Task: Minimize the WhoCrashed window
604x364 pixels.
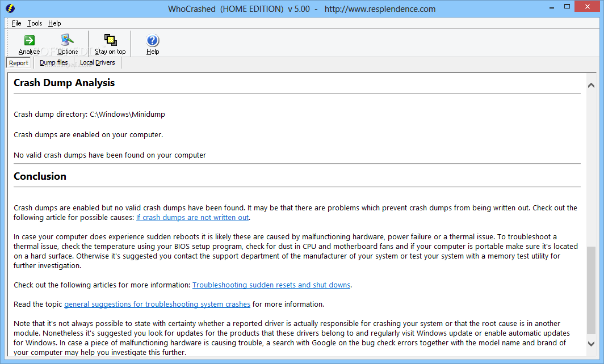Action: coord(552,7)
